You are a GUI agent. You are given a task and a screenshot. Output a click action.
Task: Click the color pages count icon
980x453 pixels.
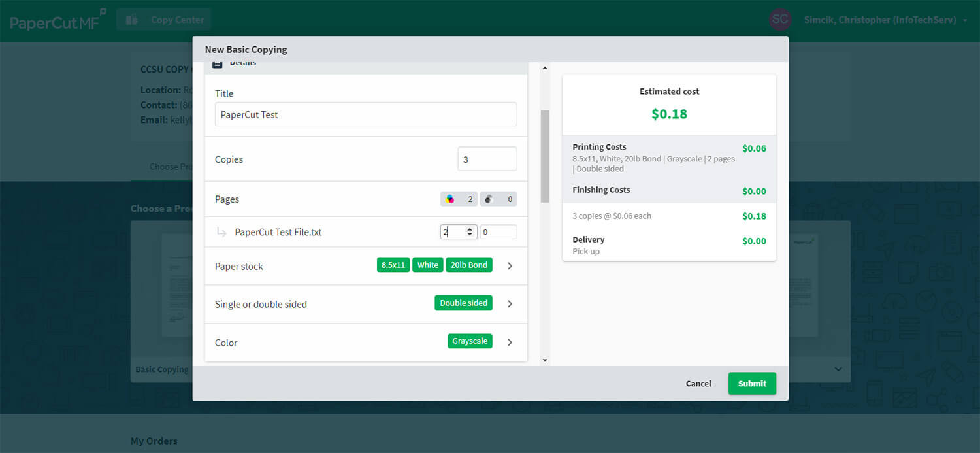pyautogui.click(x=450, y=199)
